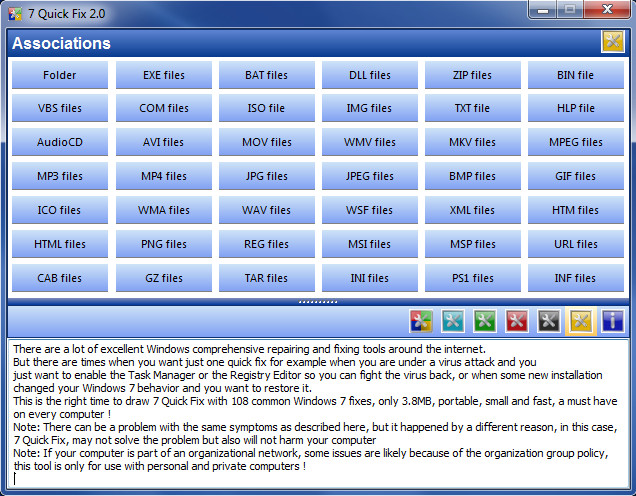Fix URL files association
Screen dimensions: 636x496
(x=576, y=245)
